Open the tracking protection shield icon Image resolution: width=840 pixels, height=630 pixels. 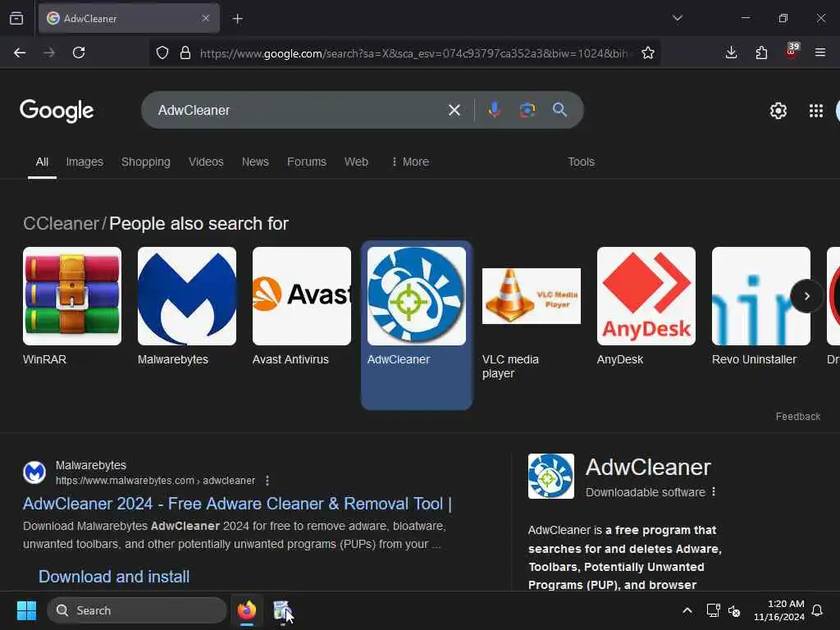[162, 52]
